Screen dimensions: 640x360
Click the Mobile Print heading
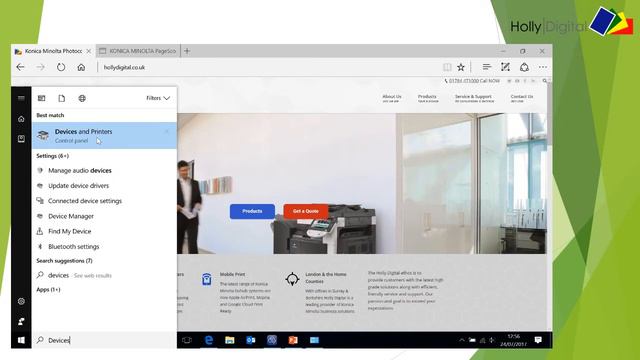pos(232,274)
